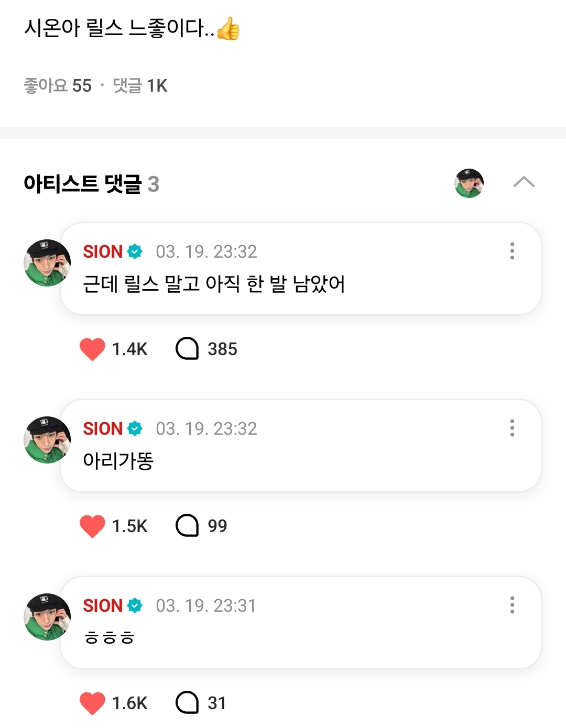This screenshot has width=566, height=728.
Task: Tap the 좋아요 55 likes count
Action: (58, 85)
